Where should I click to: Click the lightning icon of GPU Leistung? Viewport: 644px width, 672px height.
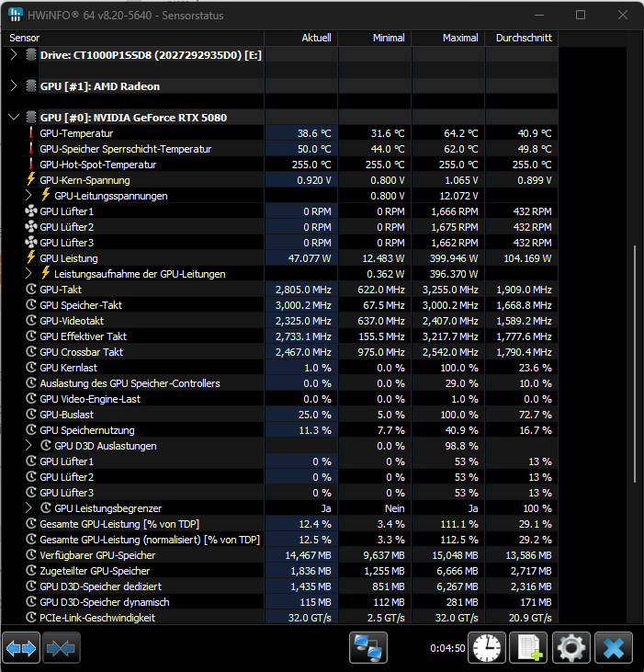coord(31,257)
